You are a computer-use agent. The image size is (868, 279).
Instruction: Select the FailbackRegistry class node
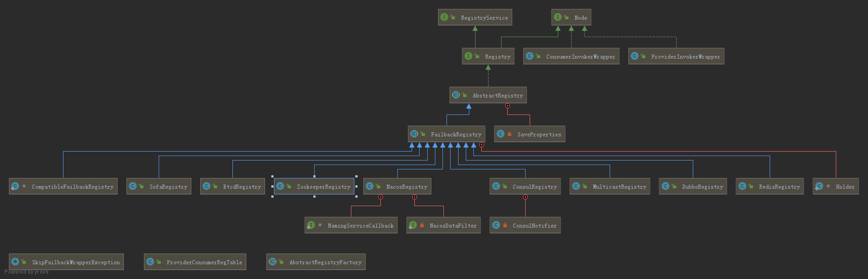[455, 134]
